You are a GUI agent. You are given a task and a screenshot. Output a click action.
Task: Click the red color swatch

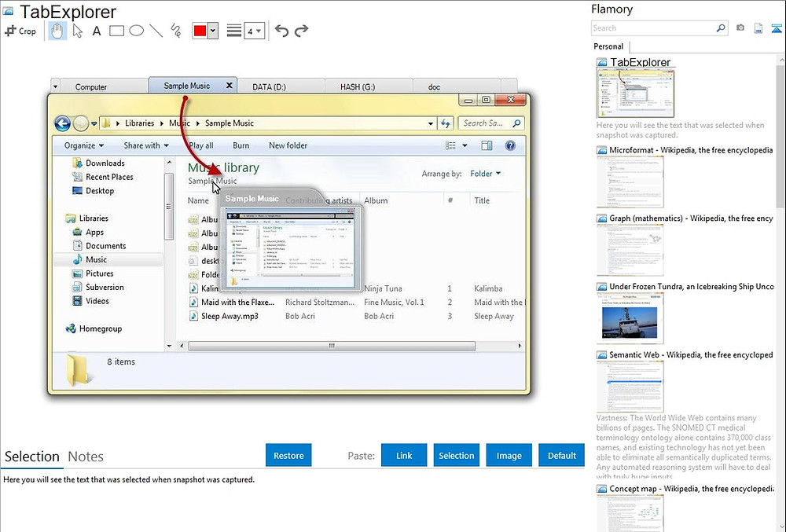pyautogui.click(x=200, y=31)
